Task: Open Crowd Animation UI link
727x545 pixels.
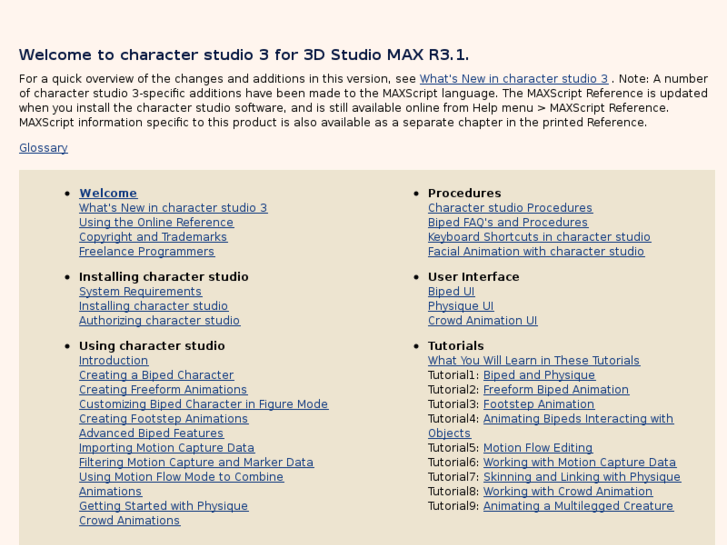Action: pos(483,321)
